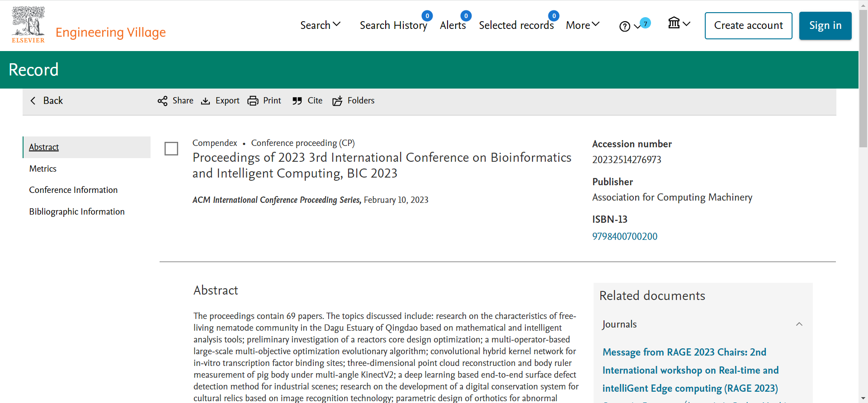Image resolution: width=868 pixels, height=403 pixels.
Task: Click the Share icon
Action: point(162,101)
